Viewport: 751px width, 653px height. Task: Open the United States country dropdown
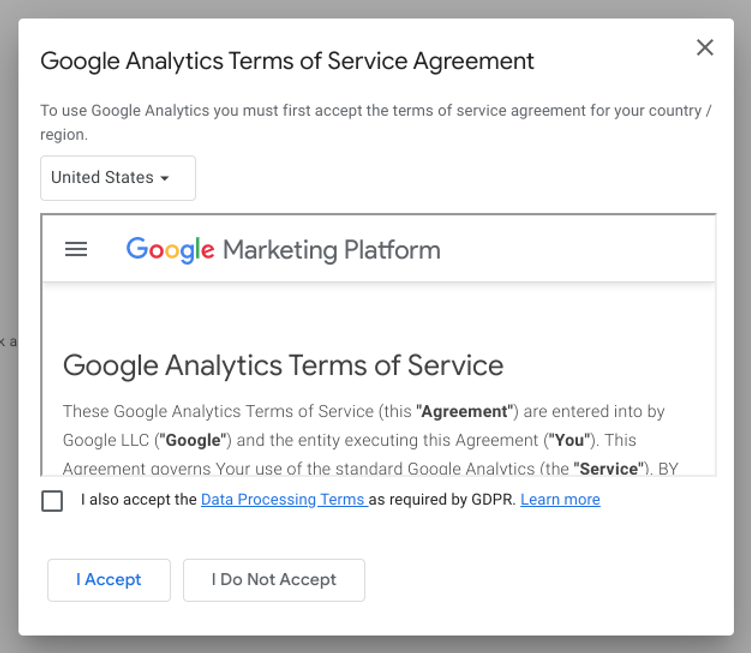118,178
